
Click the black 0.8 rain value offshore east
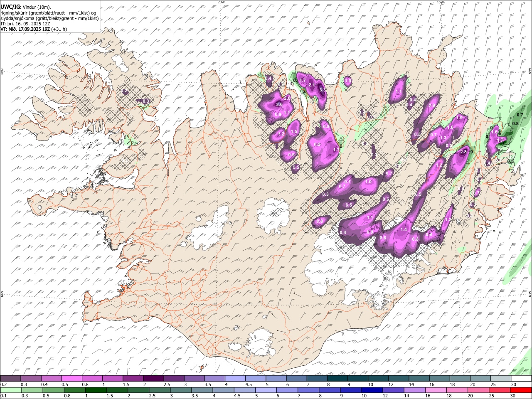click(515, 123)
